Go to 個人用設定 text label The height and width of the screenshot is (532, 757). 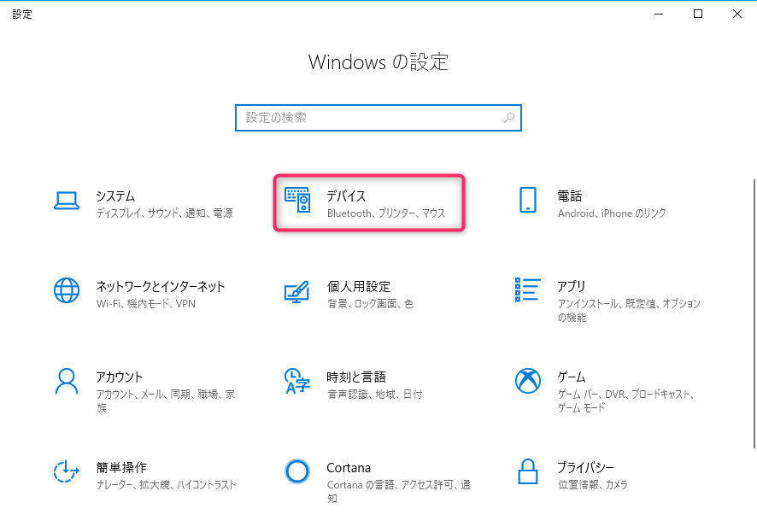pyautogui.click(x=359, y=287)
